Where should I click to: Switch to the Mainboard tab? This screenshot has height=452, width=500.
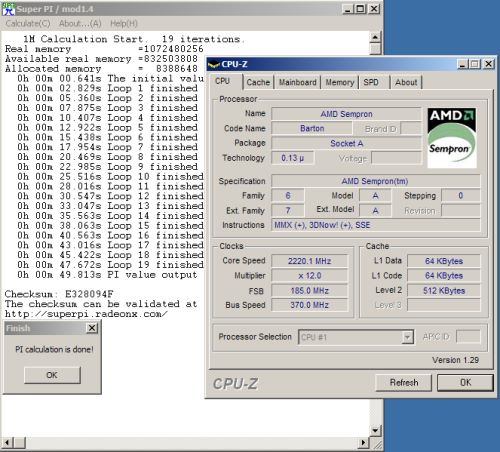pyautogui.click(x=297, y=82)
